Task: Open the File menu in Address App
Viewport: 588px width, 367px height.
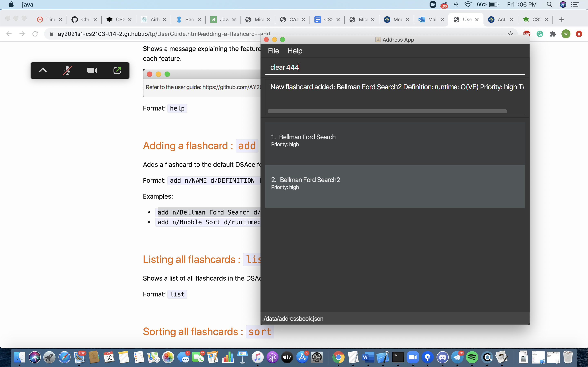Action: coord(273,51)
